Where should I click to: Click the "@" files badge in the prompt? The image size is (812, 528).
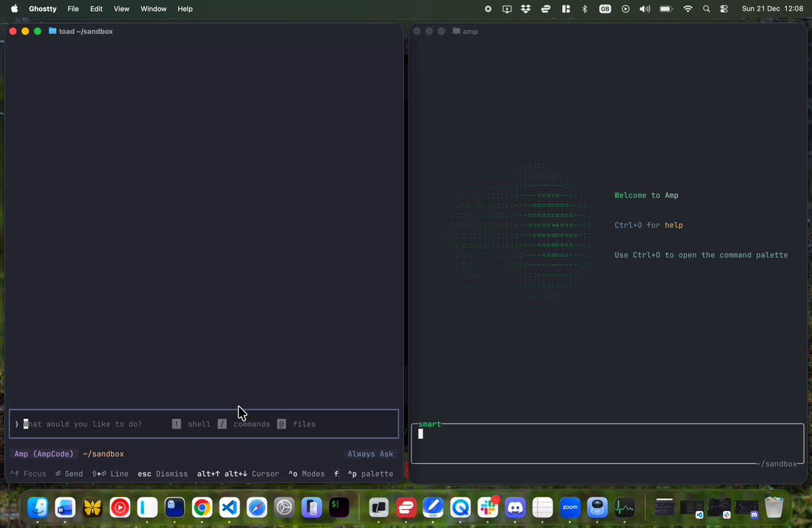point(281,424)
